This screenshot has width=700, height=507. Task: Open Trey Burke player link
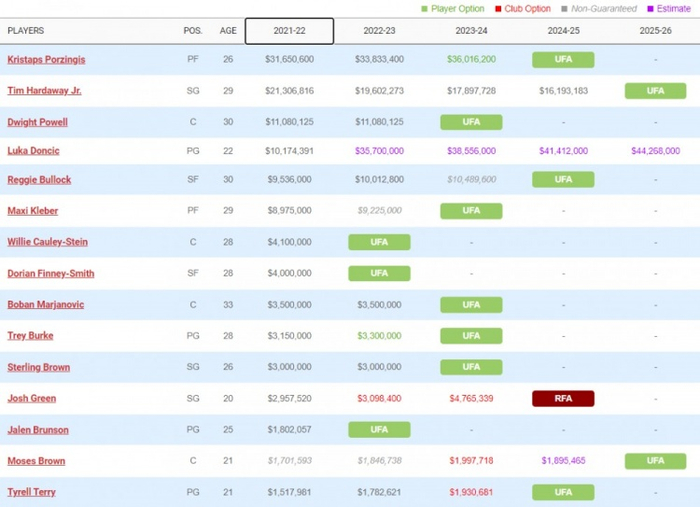tap(30, 336)
